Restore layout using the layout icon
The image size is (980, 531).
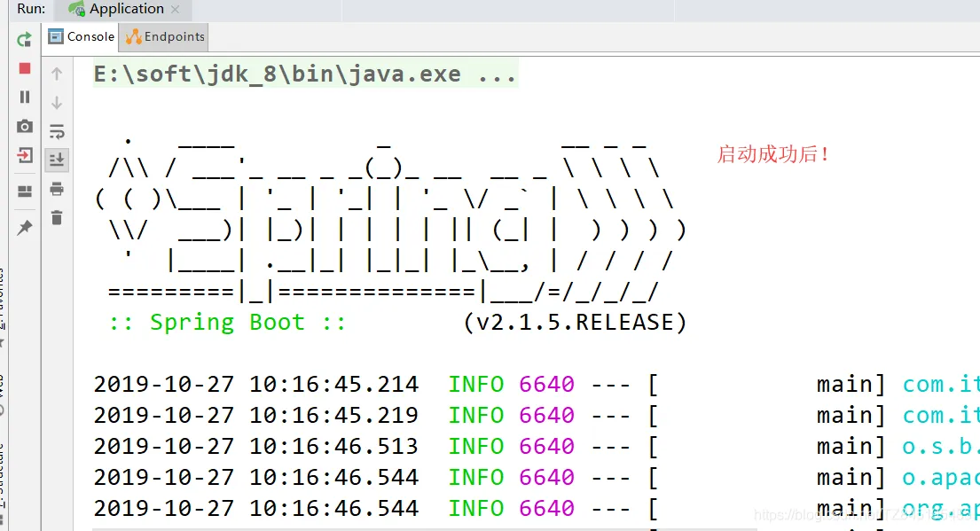pyautogui.click(x=24, y=191)
